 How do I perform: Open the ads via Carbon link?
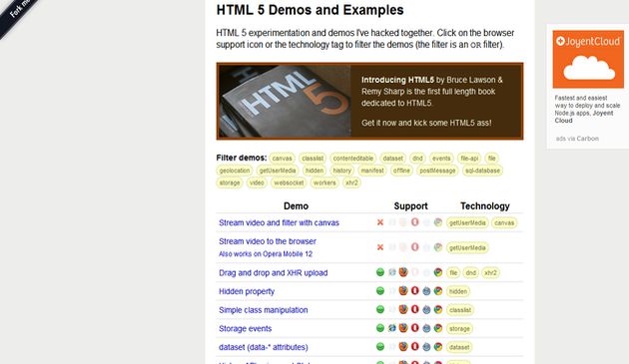click(577, 139)
